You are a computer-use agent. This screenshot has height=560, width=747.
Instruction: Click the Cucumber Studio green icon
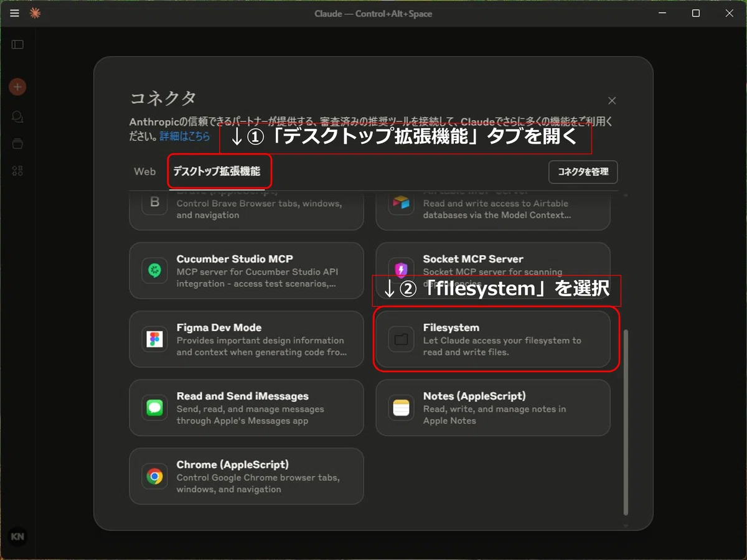point(154,271)
